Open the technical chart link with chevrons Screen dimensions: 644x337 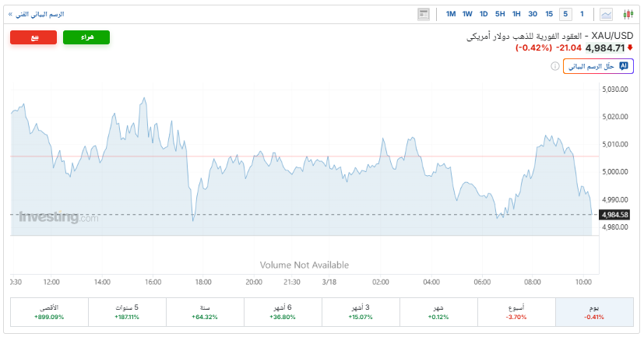pos(40,14)
